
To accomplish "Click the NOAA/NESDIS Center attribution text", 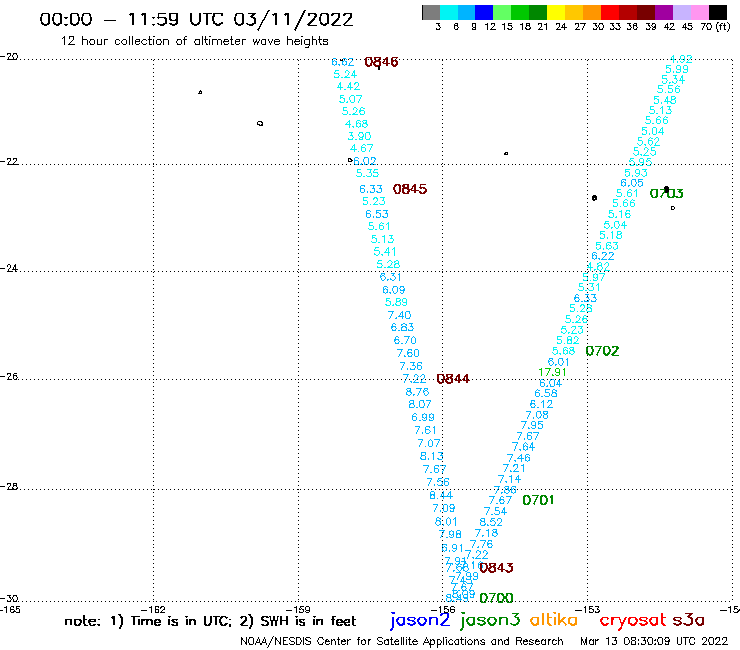I will coord(402,641).
